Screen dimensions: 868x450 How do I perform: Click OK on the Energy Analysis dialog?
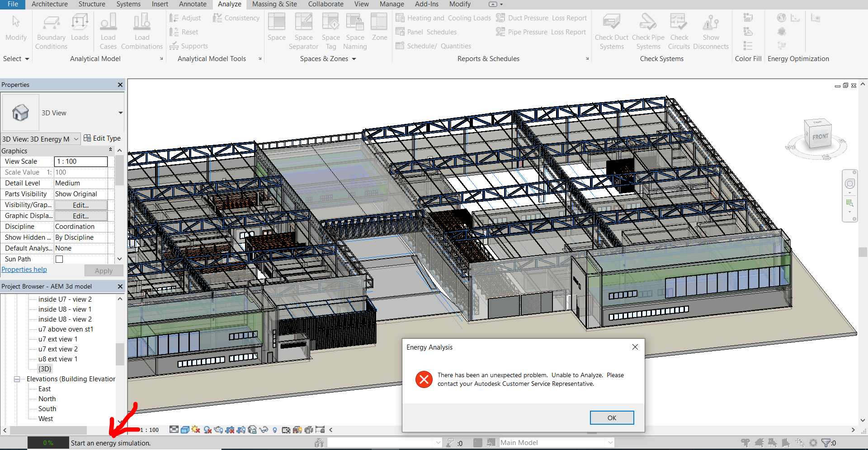[x=612, y=417]
